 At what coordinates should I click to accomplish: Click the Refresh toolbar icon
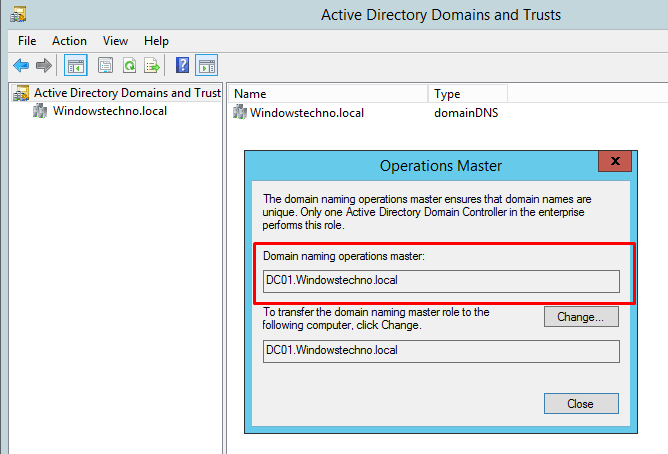[x=129, y=66]
